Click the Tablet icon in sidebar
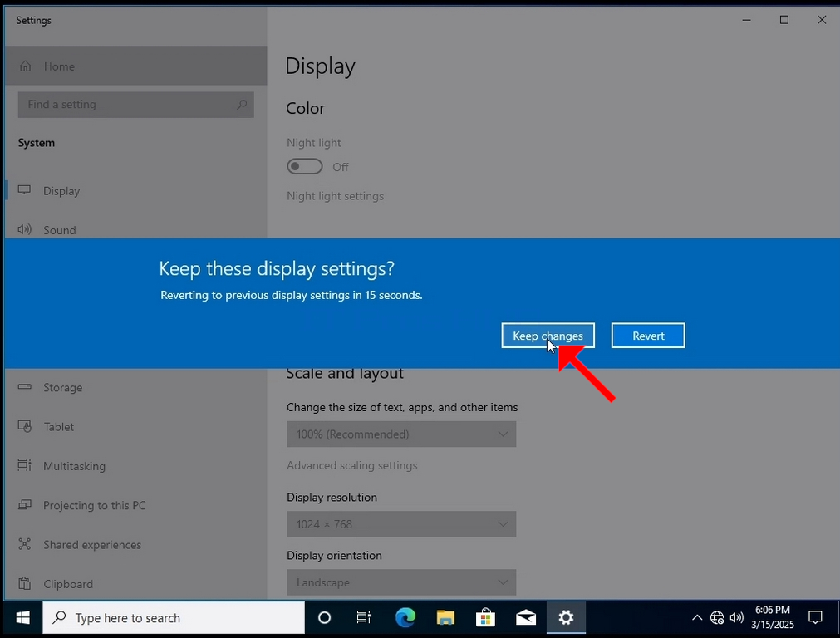Viewport: 840px width, 638px height. pyautogui.click(x=24, y=426)
